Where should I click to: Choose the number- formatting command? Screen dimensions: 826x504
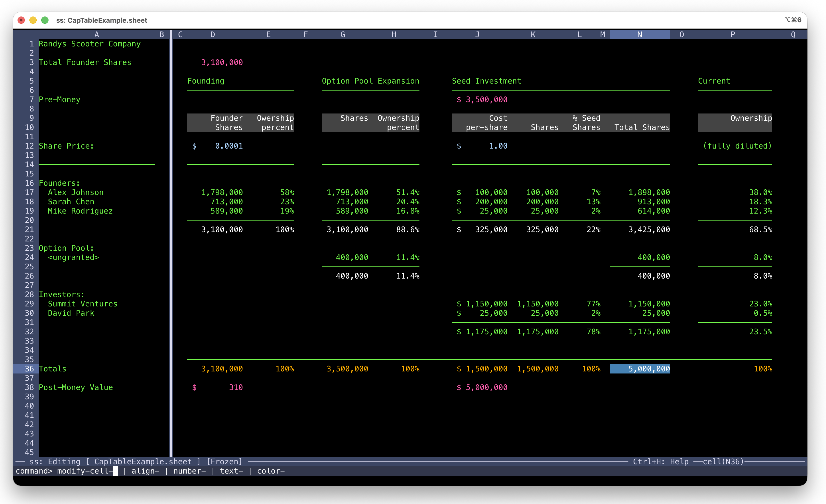tap(189, 471)
